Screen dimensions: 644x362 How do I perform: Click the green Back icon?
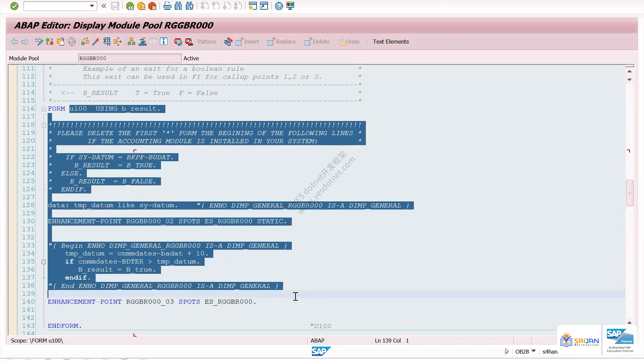(x=130, y=6)
